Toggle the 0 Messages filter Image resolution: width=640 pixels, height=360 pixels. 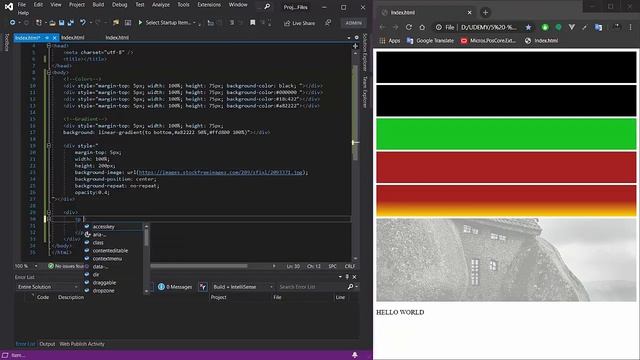pos(175,287)
